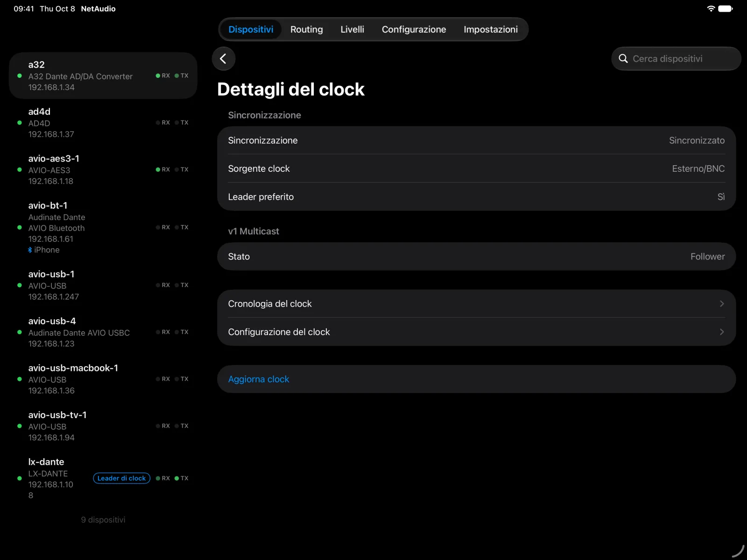The image size is (747, 560).
Task: Click the '9 dispositivi' count label
Action: (x=103, y=520)
